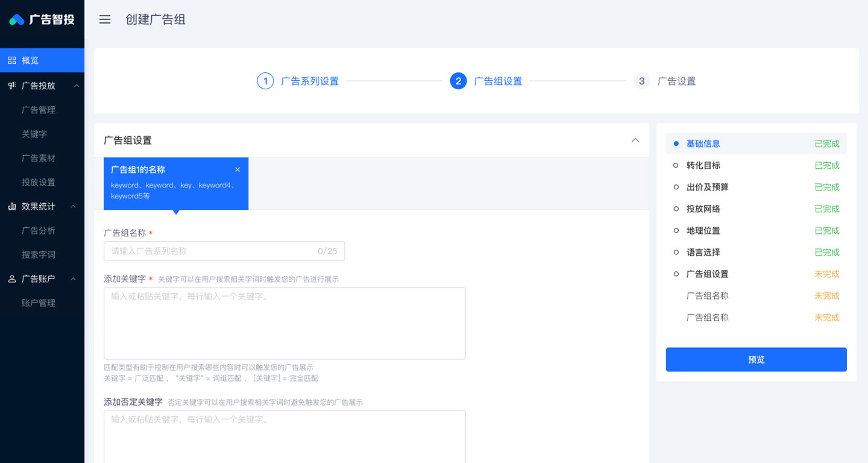The image size is (868, 463).
Task: Click the 广告投放 megaphone icon
Action: click(12, 86)
